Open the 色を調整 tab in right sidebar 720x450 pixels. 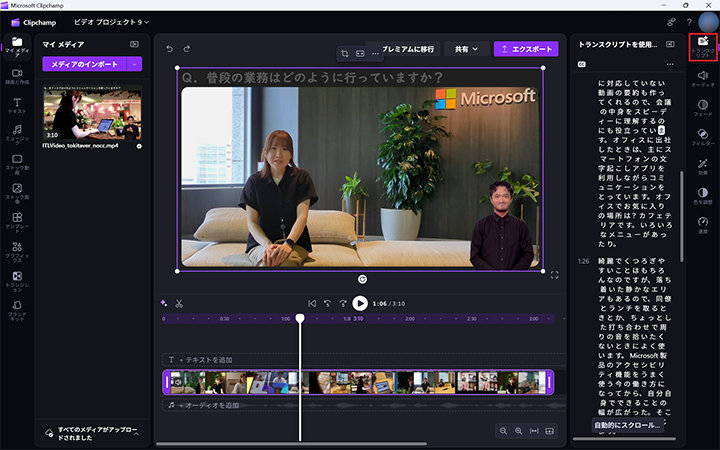(x=703, y=196)
